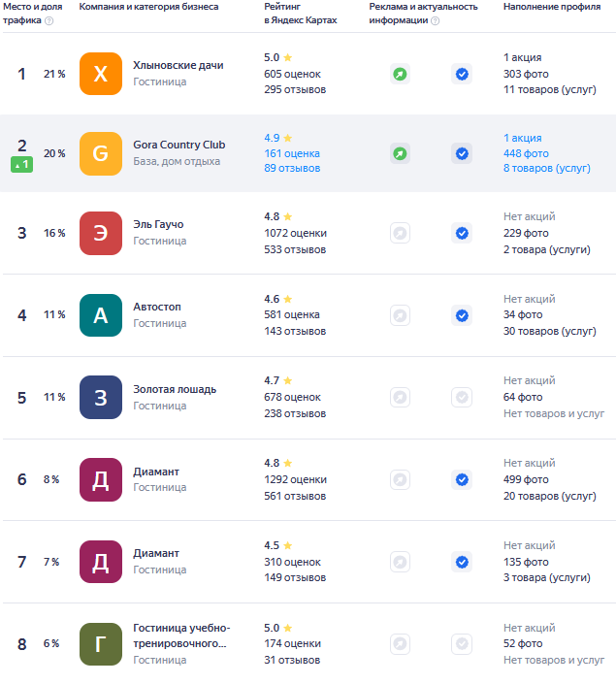Image resolution: width=616 pixels, height=684 pixels.
Task: Click help icon next to 'актуальность информации'
Action: 435,20
